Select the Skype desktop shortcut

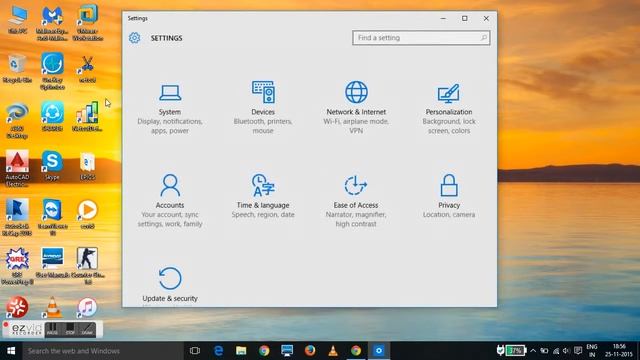(x=52, y=165)
